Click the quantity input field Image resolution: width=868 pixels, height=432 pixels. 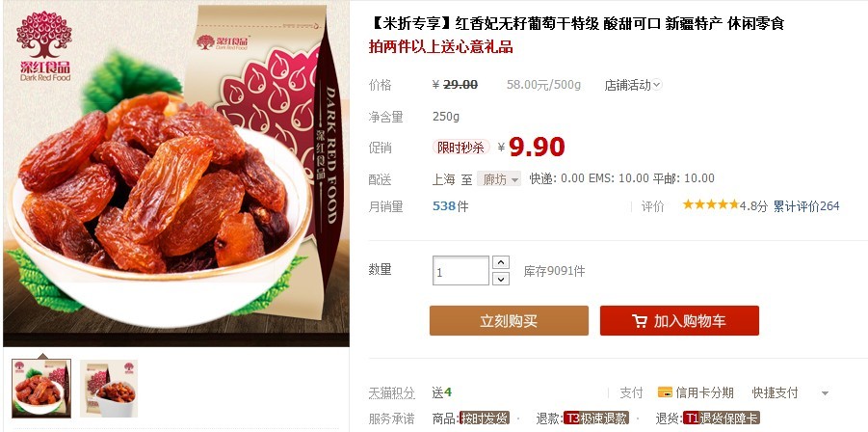pyautogui.click(x=460, y=271)
